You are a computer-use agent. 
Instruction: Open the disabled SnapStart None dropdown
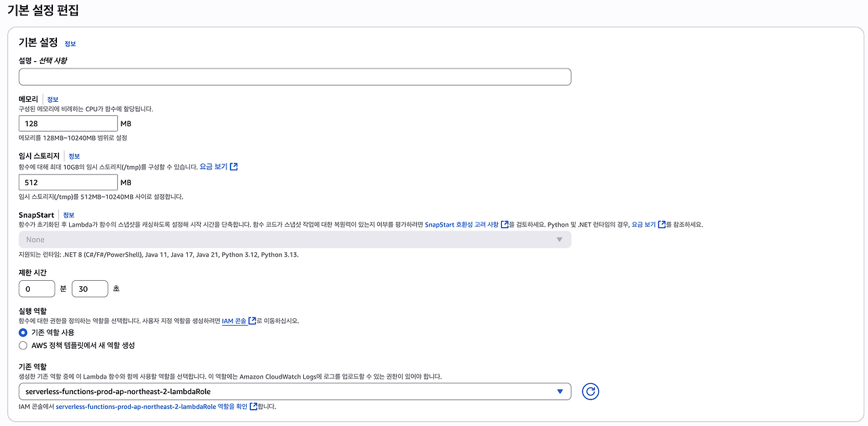[x=295, y=239]
